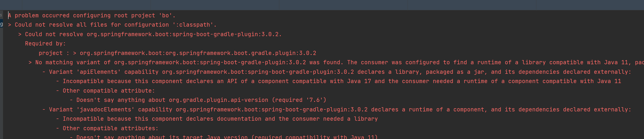Click the "Required by:" line
Screen dimensions: 644x139
45,44
